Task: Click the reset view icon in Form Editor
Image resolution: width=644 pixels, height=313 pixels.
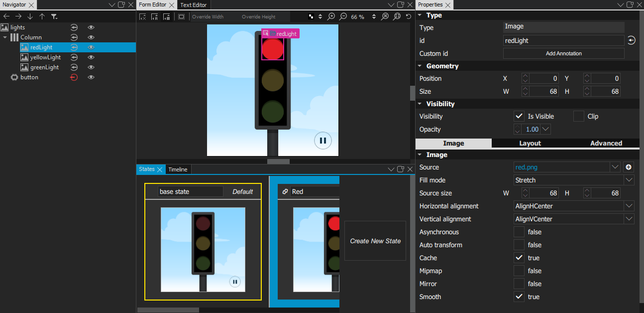Action: [x=409, y=16]
